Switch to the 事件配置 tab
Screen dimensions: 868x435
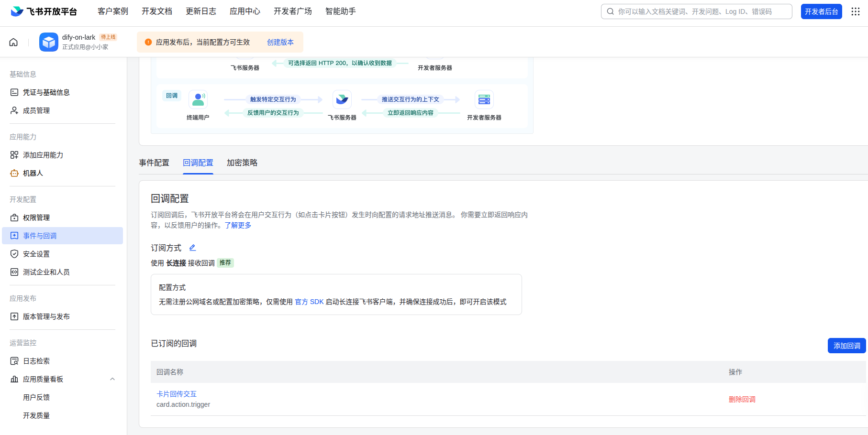(154, 163)
